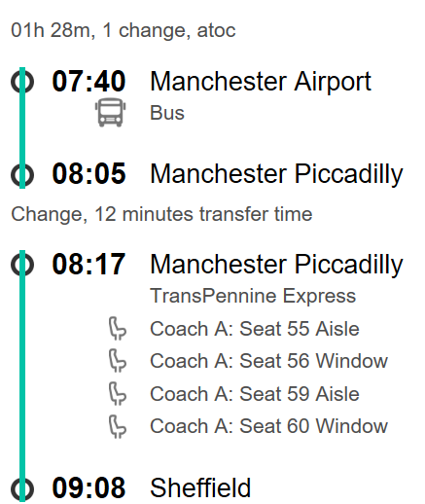
Task: Click the Coach A: Seat 55 Aisle text
Action: click(255, 329)
